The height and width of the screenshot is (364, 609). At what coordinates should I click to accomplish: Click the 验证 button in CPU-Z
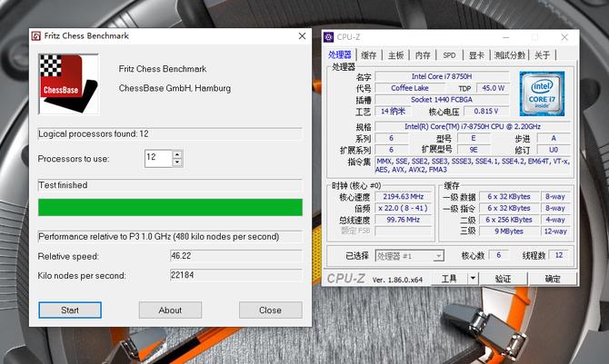(x=503, y=279)
